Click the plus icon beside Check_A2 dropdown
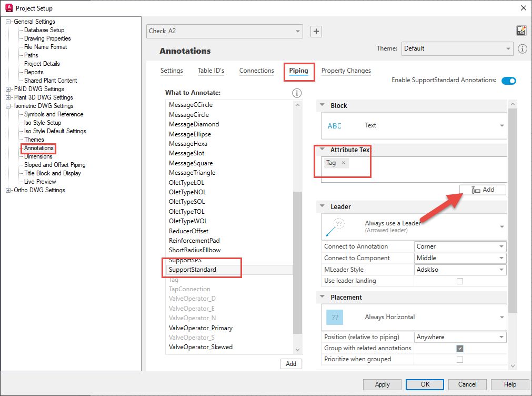Screen dimensions: 532x396 tap(316, 32)
